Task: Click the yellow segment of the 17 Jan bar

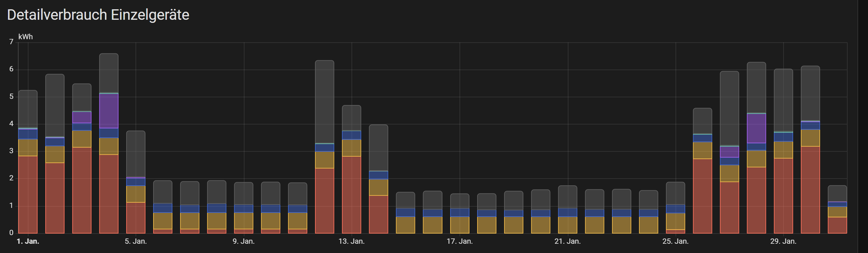Action: click(460, 225)
